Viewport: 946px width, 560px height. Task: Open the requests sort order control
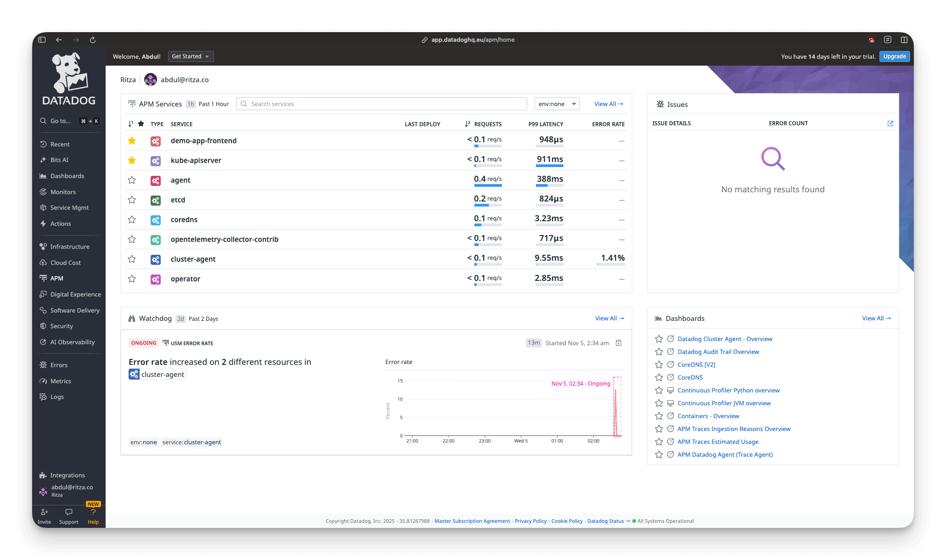[468, 123]
